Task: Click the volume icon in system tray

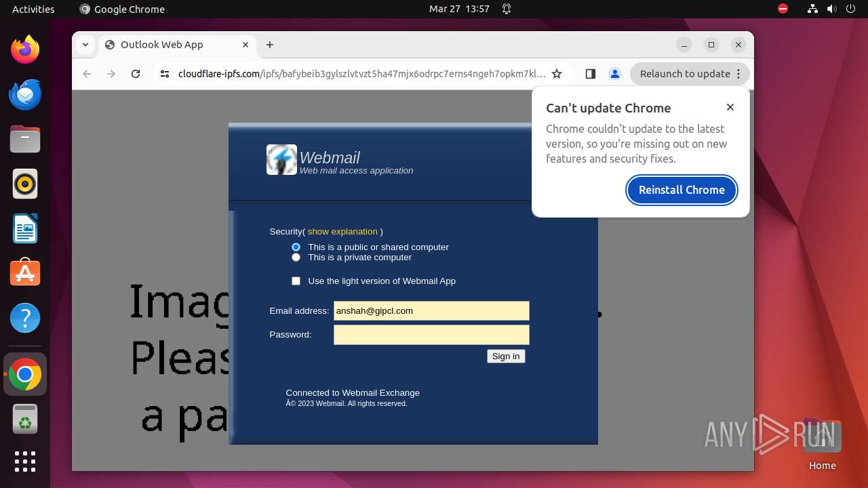Action: (832, 9)
